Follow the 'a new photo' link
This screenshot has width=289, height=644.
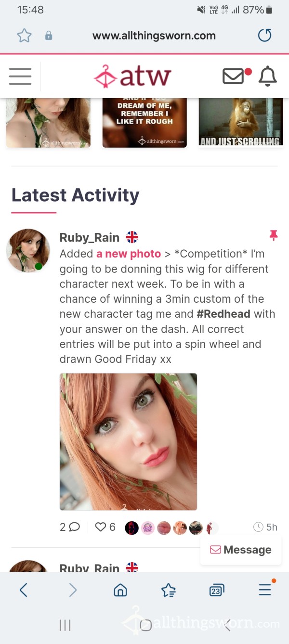[x=129, y=254]
